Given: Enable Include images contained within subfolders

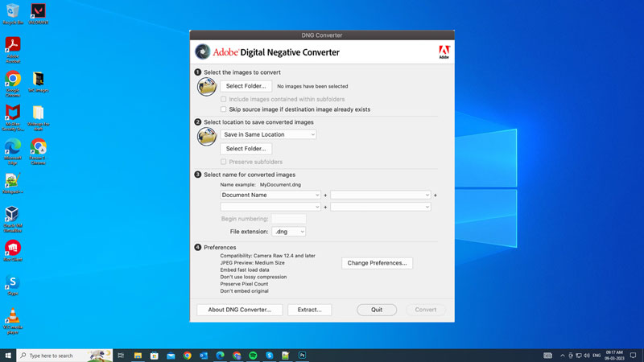Looking at the screenshot, I should (224, 99).
